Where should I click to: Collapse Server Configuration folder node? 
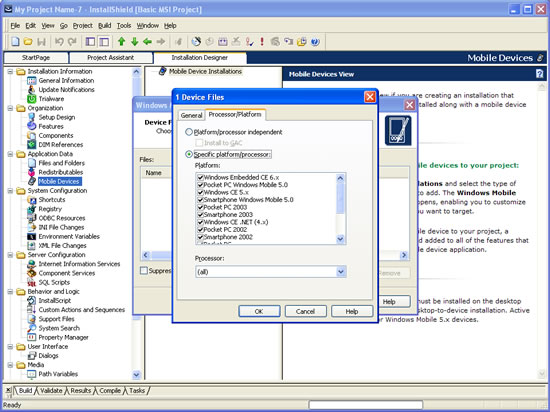[x=10, y=255]
